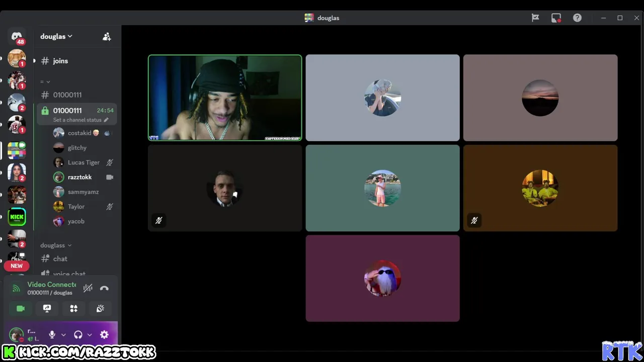Click 'douglas' title in window title bar
644x362 pixels.
(x=328, y=18)
